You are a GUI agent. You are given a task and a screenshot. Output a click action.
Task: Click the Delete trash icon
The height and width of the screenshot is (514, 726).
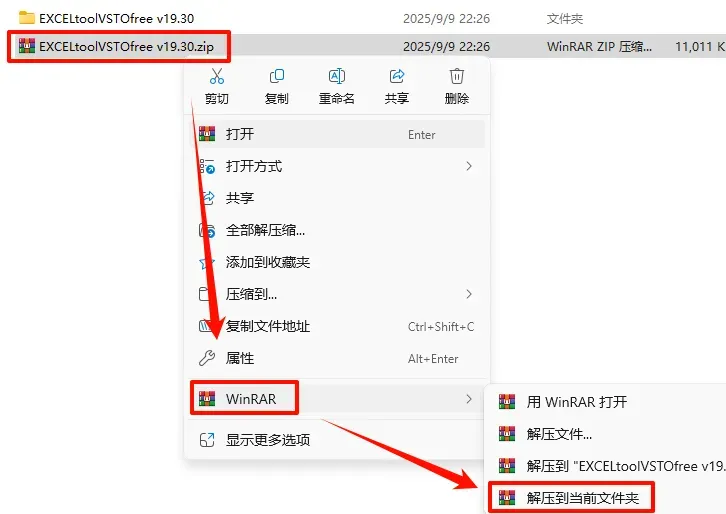point(457,76)
